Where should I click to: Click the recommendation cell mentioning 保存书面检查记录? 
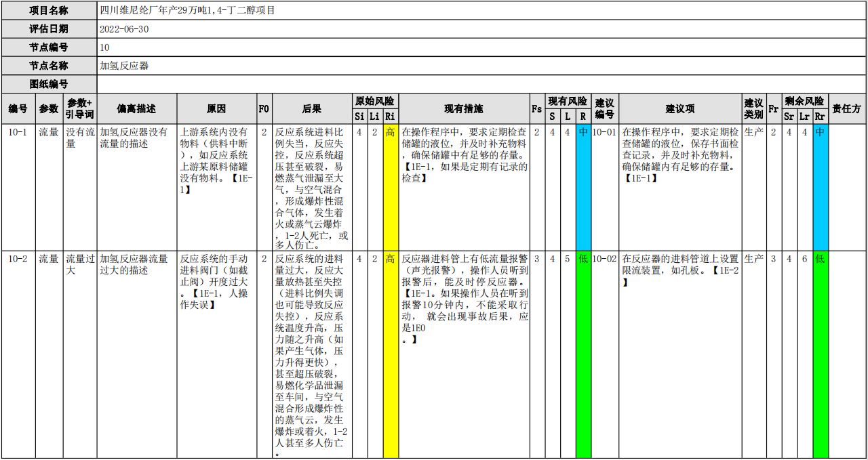click(681, 187)
